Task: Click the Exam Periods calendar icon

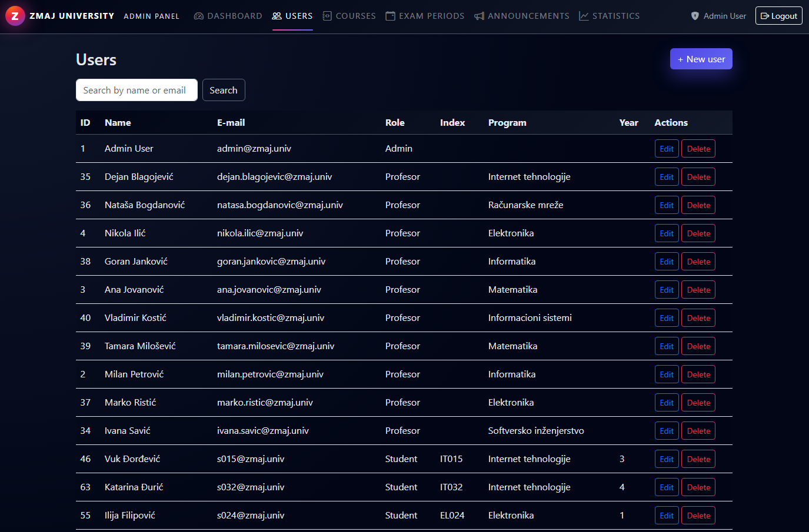Action: point(390,16)
